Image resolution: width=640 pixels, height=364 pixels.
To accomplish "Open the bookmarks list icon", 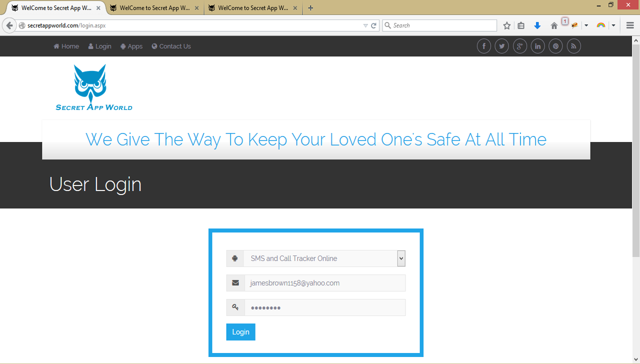I will (521, 25).
